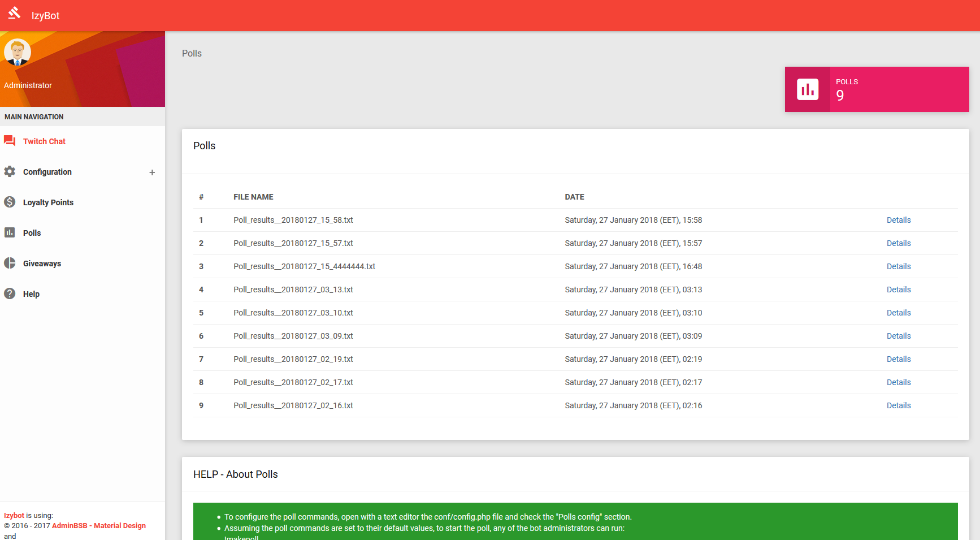Click the Polls bar chart sidebar icon
This screenshot has width=980, height=540.
point(10,232)
